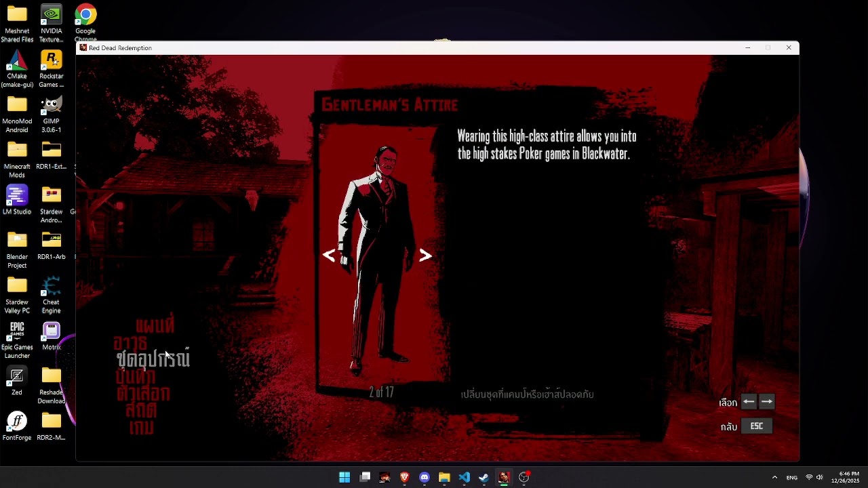Click the Gentleman's Attire title text
Image resolution: width=868 pixels, height=488 pixels.
(x=390, y=104)
